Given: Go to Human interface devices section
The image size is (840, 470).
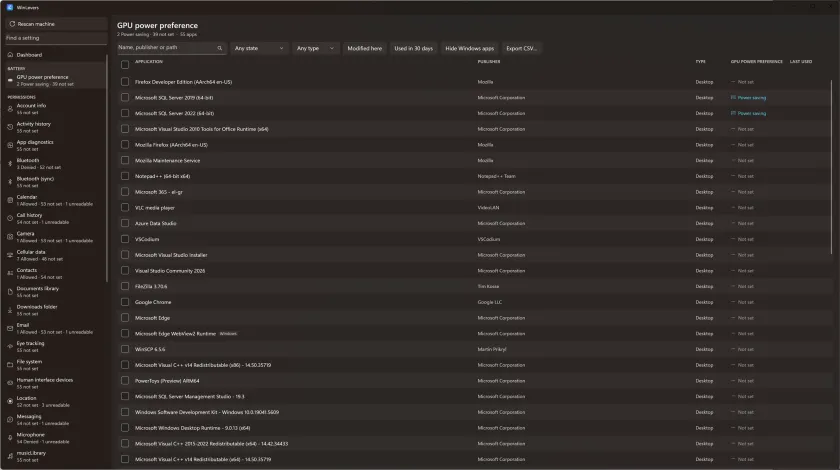Looking at the screenshot, I should coord(54,383).
